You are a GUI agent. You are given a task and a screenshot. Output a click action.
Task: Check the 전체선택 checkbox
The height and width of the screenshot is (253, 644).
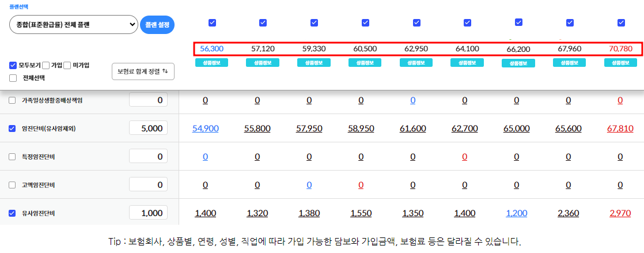pos(13,78)
